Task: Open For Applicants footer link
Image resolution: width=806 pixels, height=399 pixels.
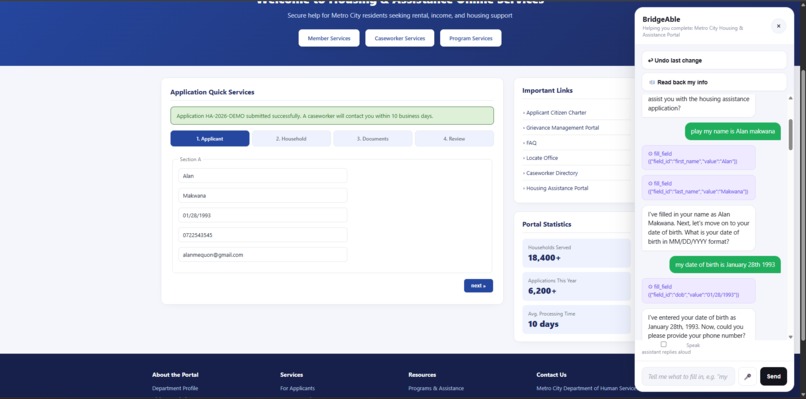Action: pyautogui.click(x=298, y=388)
